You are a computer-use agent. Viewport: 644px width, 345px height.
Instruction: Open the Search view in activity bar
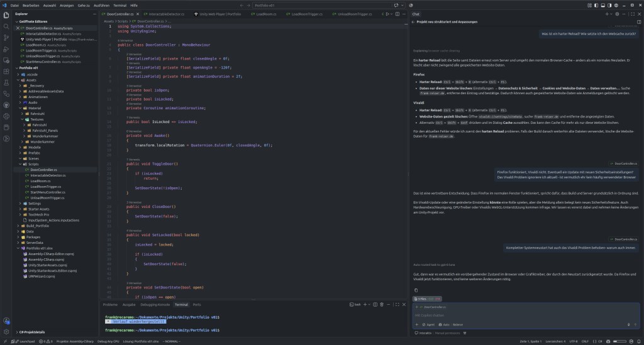click(x=6, y=26)
